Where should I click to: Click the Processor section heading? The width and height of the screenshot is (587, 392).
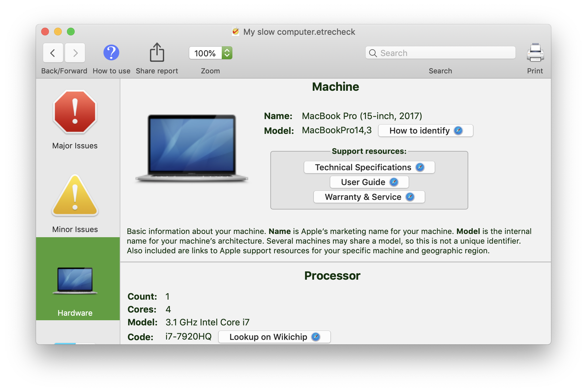click(332, 276)
